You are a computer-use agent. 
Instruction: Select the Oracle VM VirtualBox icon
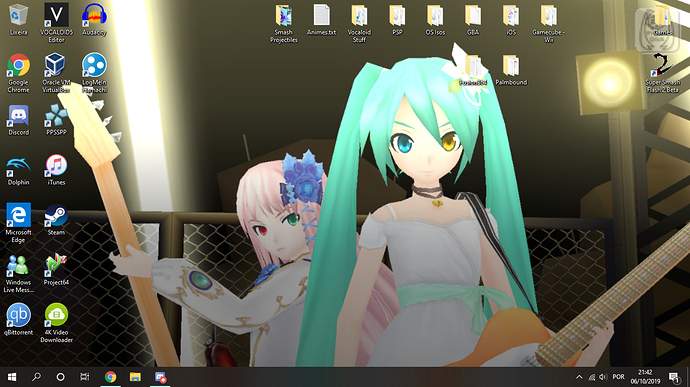point(56,73)
